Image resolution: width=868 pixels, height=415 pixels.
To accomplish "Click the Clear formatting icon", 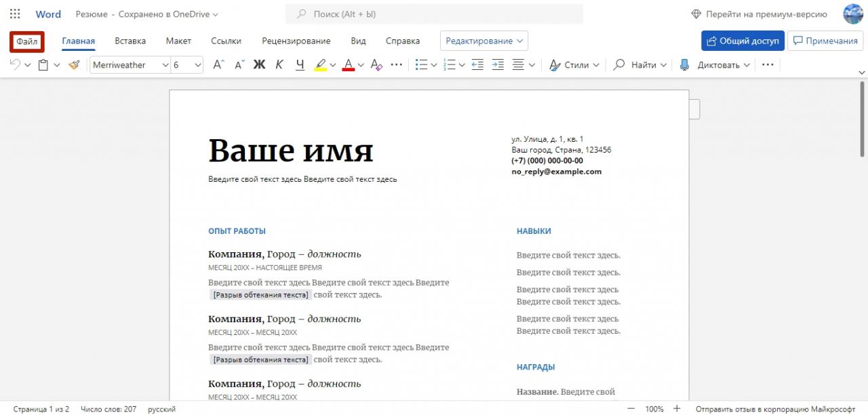I will [x=376, y=65].
